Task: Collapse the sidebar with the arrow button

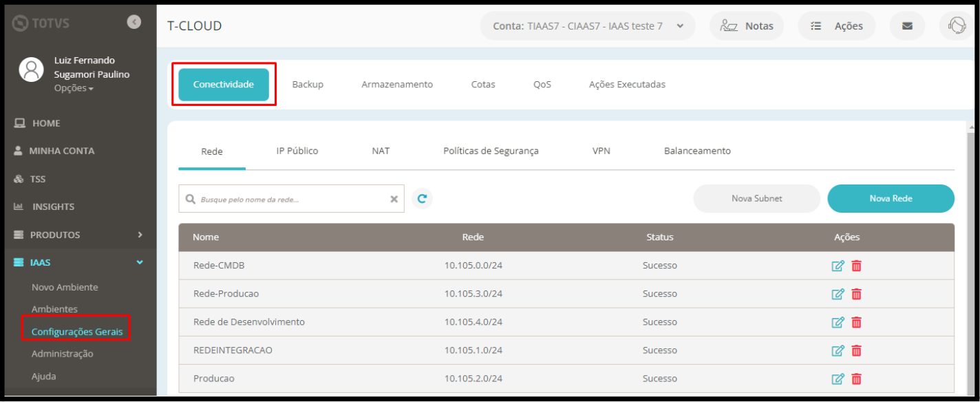Action: 134,22
